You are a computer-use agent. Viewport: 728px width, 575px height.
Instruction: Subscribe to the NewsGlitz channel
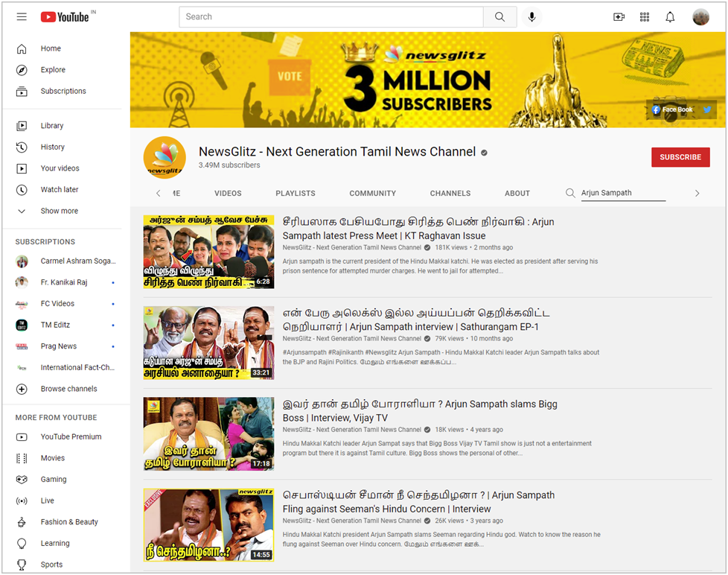(680, 157)
